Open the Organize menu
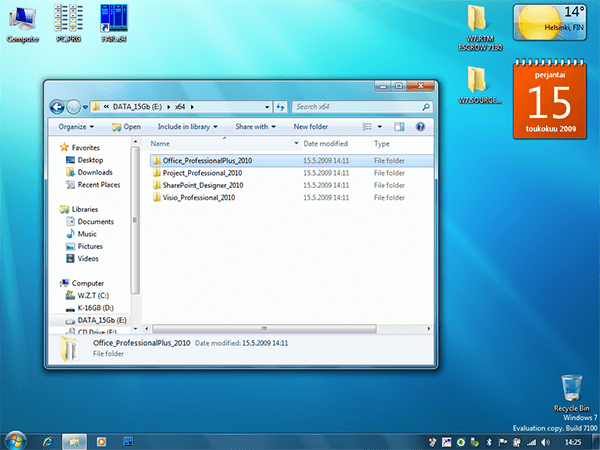The width and height of the screenshot is (600, 450). [x=76, y=127]
